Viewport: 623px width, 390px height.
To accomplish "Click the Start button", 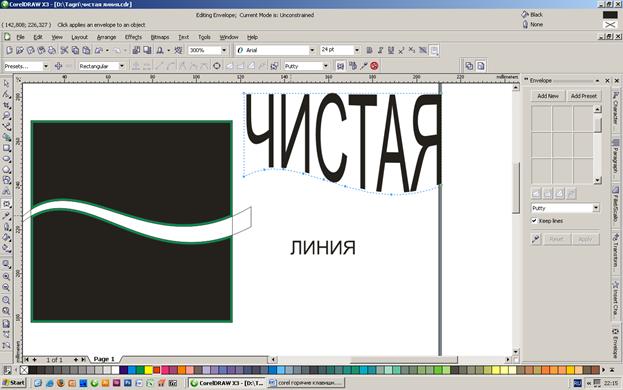I will pos(14,383).
